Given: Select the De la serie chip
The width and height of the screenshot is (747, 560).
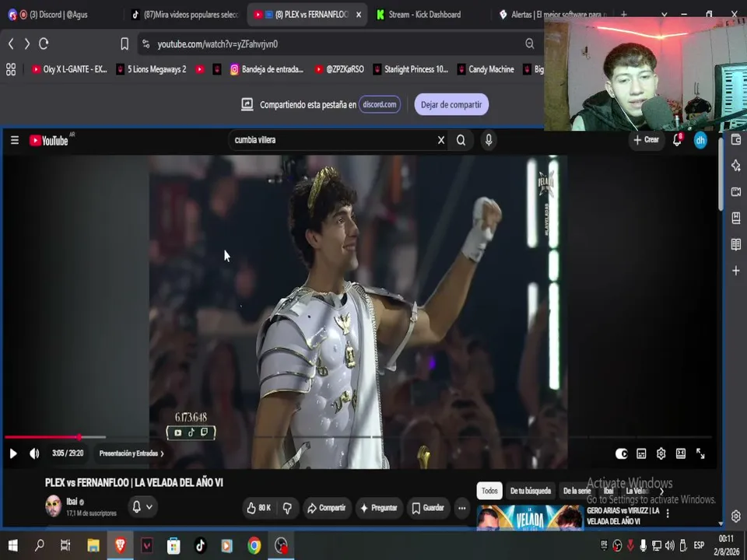Looking at the screenshot, I should (x=577, y=491).
